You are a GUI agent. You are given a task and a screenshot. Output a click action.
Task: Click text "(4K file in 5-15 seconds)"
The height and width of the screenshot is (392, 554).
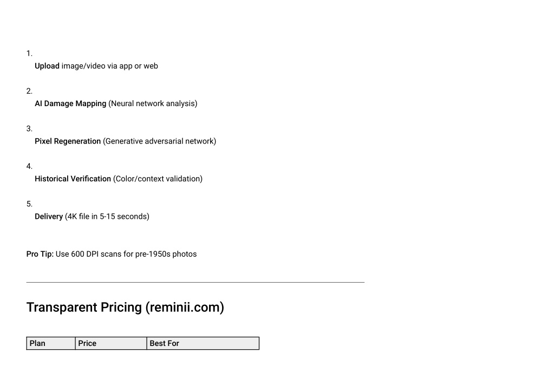(x=107, y=217)
